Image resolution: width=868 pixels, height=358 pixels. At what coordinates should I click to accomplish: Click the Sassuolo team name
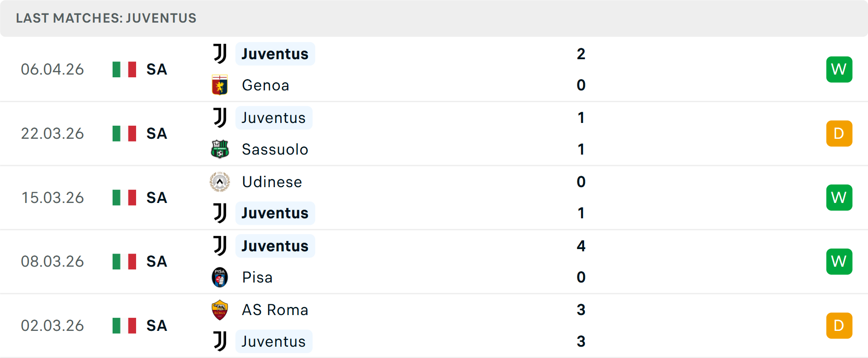pos(274,149)
